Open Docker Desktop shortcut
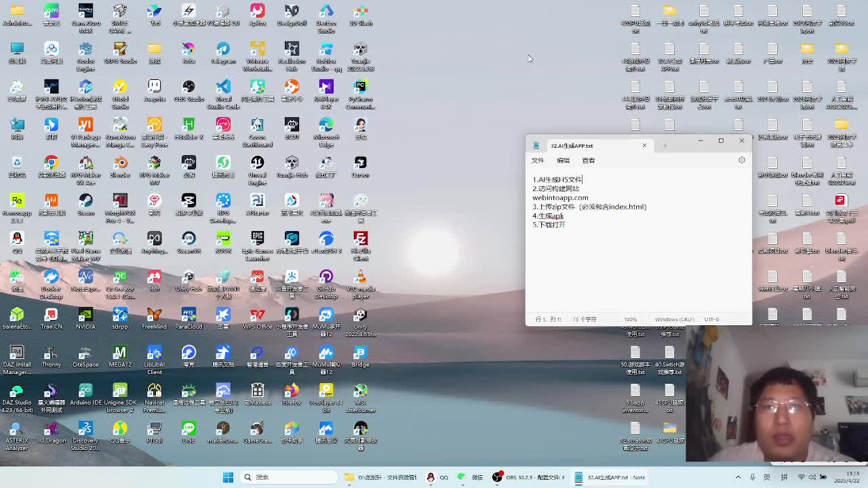 [51, 277]
